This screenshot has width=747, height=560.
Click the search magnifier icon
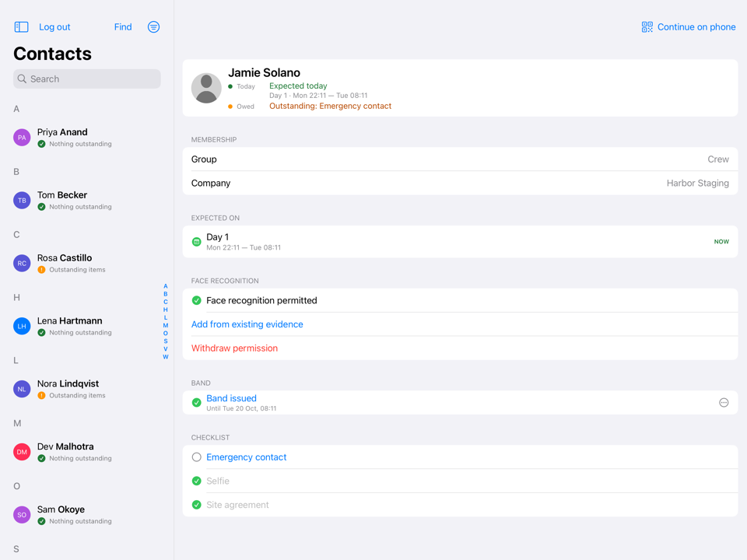point(22,79)
